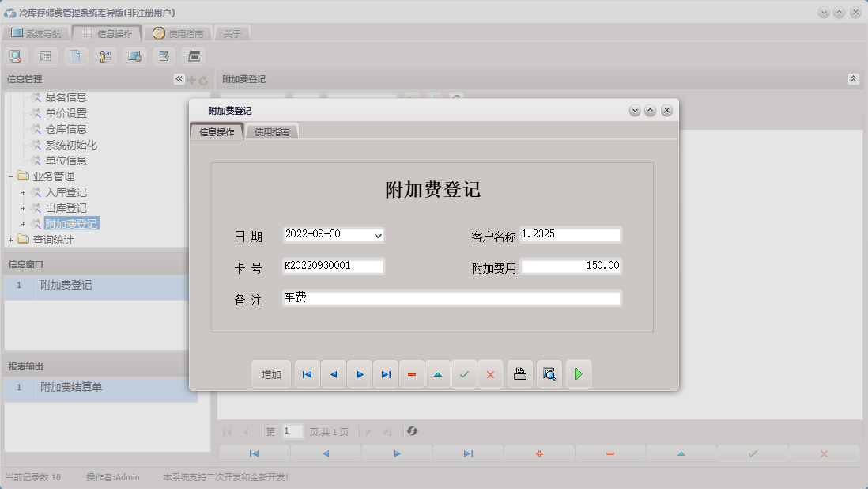Cancel edits using the red X icon
The height and width of the screenshot is (489, 868).
point(490,373)
